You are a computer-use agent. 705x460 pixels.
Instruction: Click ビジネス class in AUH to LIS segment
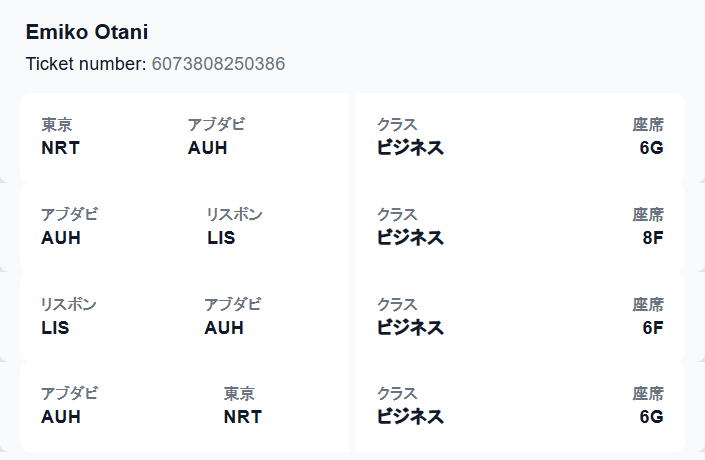[410, 237]
